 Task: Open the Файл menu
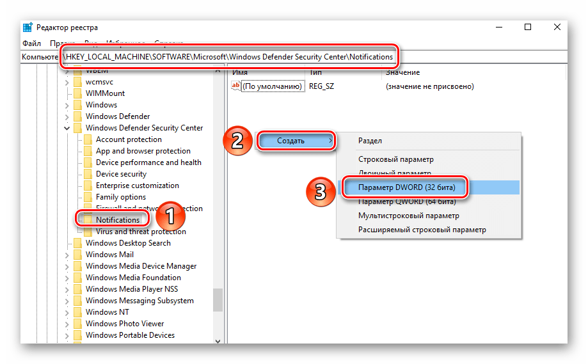click(x=31, y=44)
